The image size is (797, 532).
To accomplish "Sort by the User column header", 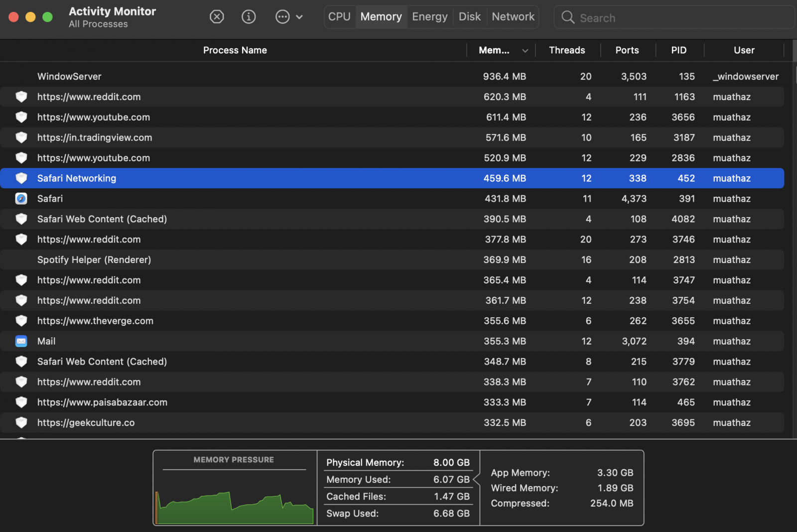I will (744, 50).
